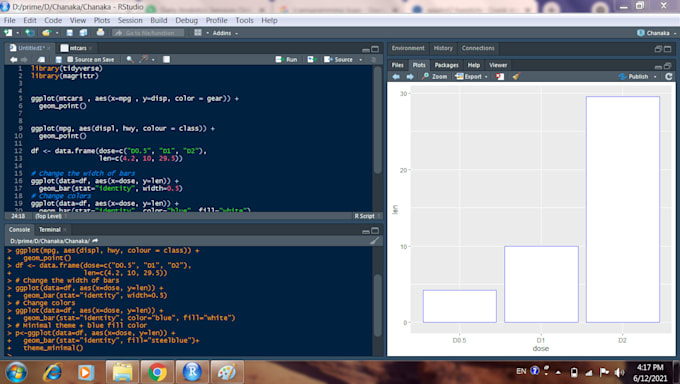Click the document outline icon in editor
680x384 pixels.
373,59
